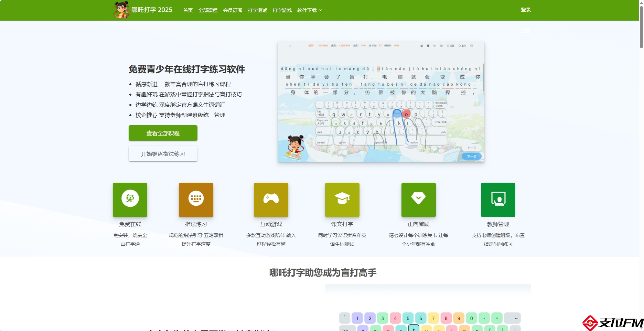The width and height of the screenshot is (644, 331).
Task: Click bullet text 校企推荐 支持老师创建班级统一管理
Action: tap(180, 115)
